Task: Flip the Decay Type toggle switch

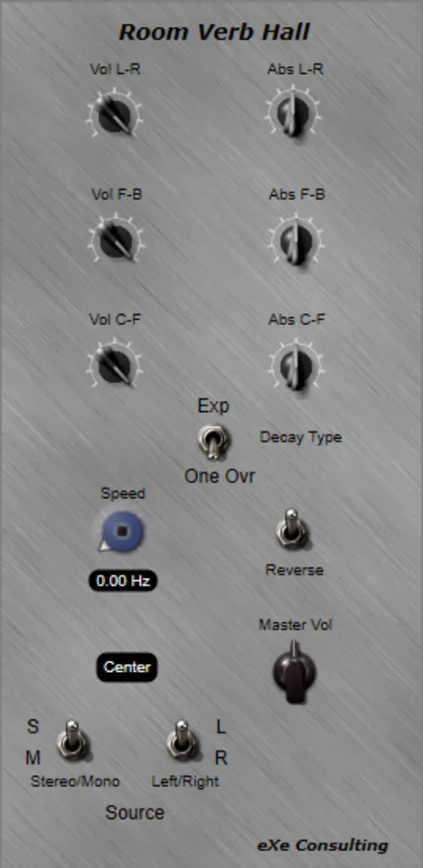Action: click(x=213, y=441)
